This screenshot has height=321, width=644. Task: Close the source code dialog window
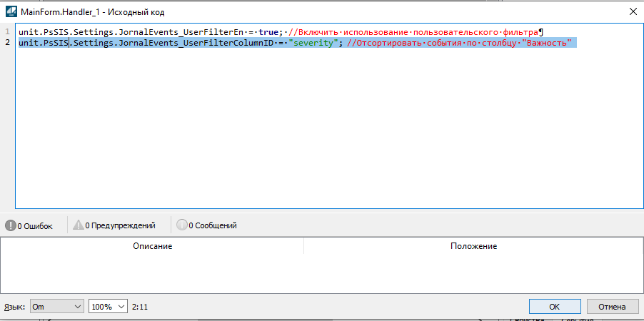pos(630,11)
